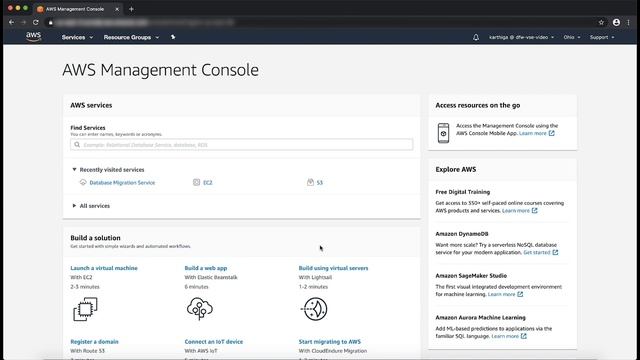This screenshot has height=360, width=640.
Task: Open the Services dropdown menu
Action: point(77,37)
